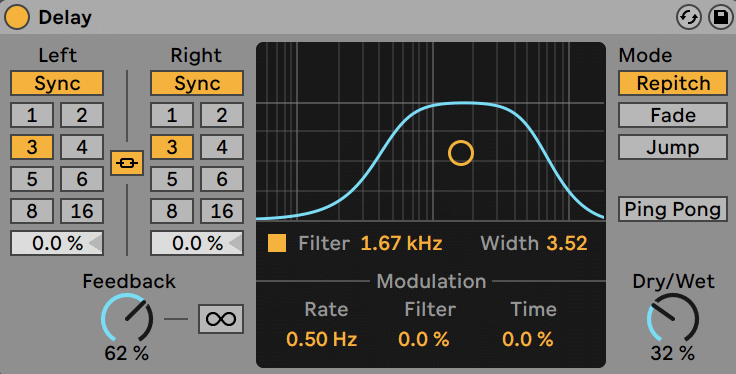
Task: Click Left offset 0.0 % slider
Action: tap(57, 243)
